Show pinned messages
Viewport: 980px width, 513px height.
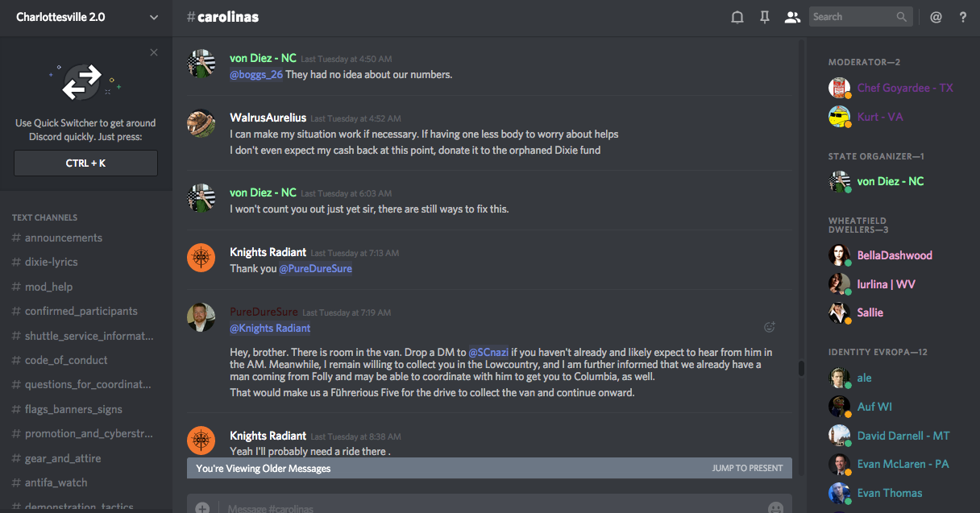(765, 17)
